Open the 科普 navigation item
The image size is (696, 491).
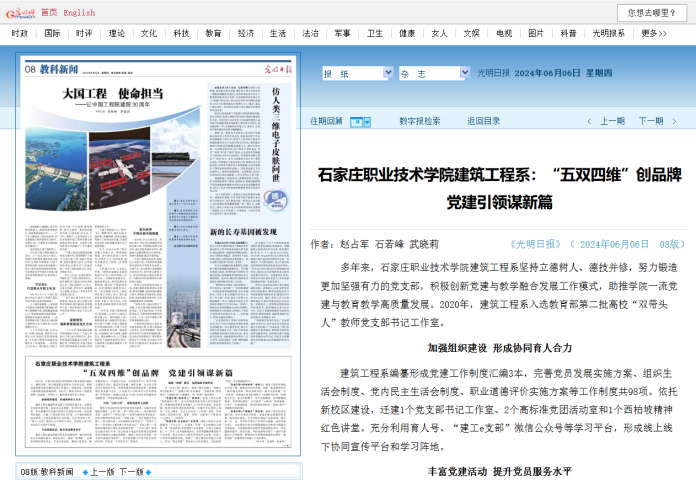click(x=568, y=33)
